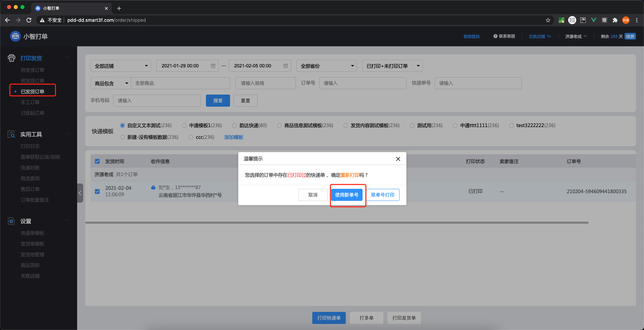Click the green V (Vue) extension icon

(x=594, y=20)
